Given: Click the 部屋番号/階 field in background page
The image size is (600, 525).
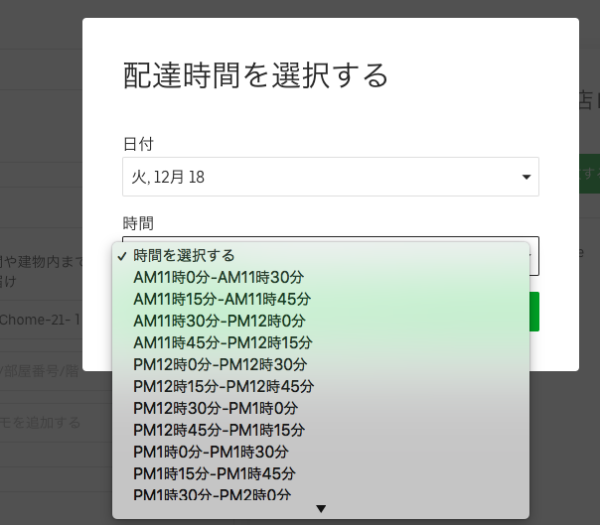Looking at the screenshot, I should click(x=40, y=371).
